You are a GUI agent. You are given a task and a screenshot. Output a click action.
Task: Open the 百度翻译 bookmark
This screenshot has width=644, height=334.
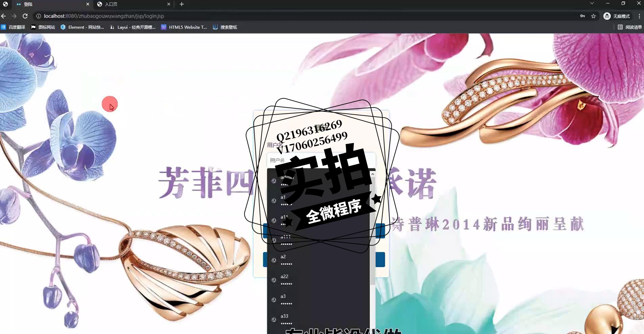coord(13,27)
